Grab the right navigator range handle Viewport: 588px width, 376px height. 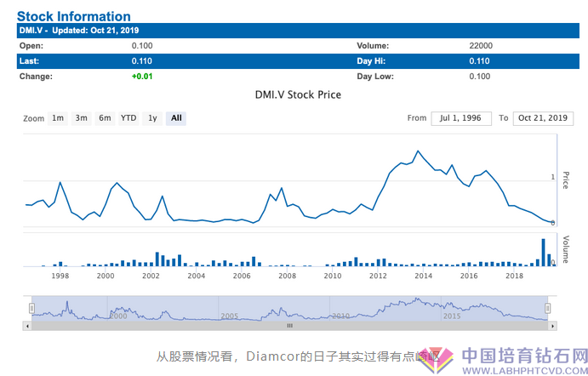547,308
